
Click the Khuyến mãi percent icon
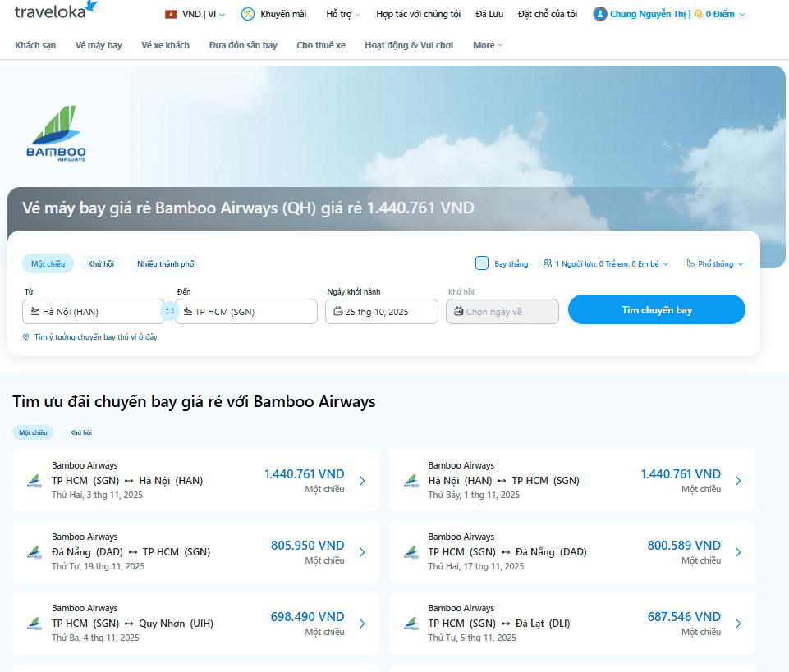coord(247,14)
